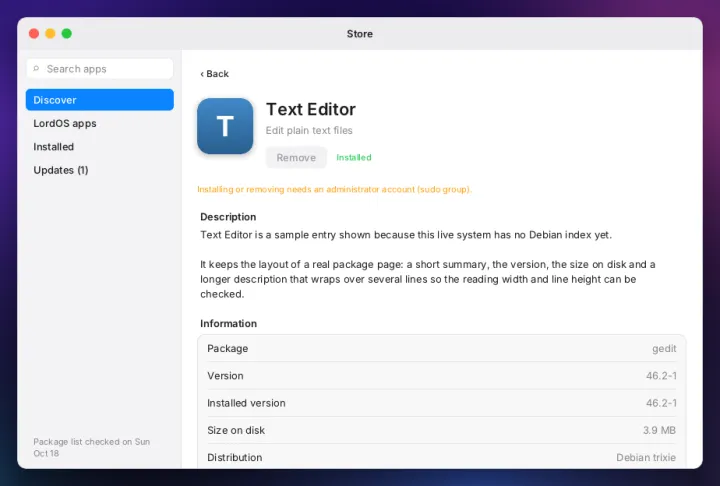Click the 3.9 MB size value
The image size is (720, 486).
(659, 430)
